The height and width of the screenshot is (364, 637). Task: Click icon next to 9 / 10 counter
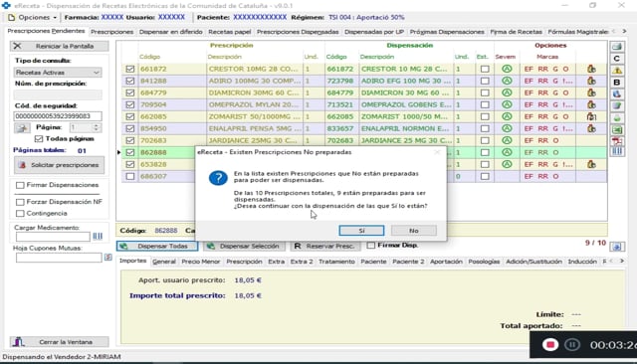coord(617,247)
